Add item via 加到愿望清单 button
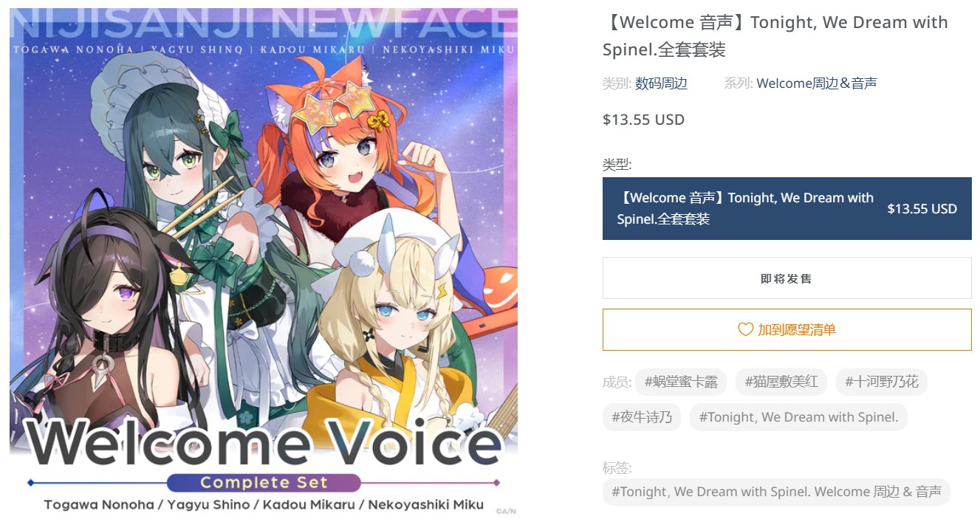The width and height of the screenshot is (980, 522). click(787, 329)
